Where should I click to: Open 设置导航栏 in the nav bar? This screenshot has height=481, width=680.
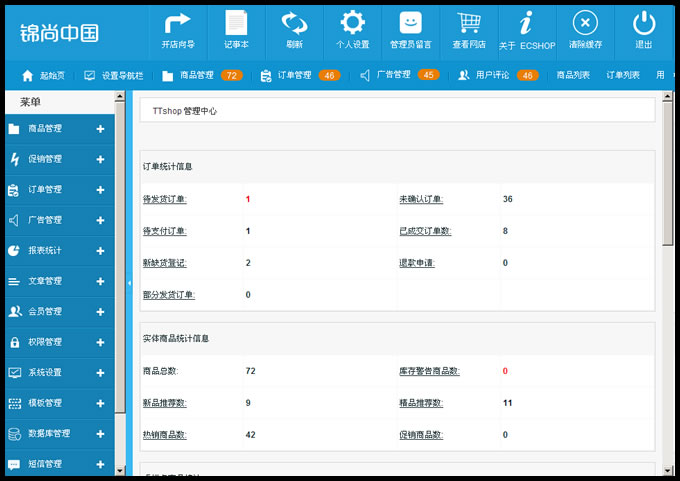click(114, 75)
